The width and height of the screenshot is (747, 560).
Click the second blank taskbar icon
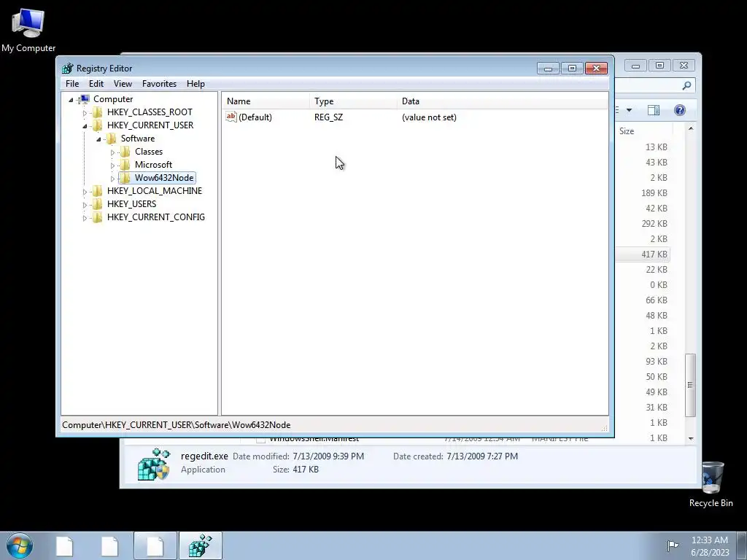point(110,545)
